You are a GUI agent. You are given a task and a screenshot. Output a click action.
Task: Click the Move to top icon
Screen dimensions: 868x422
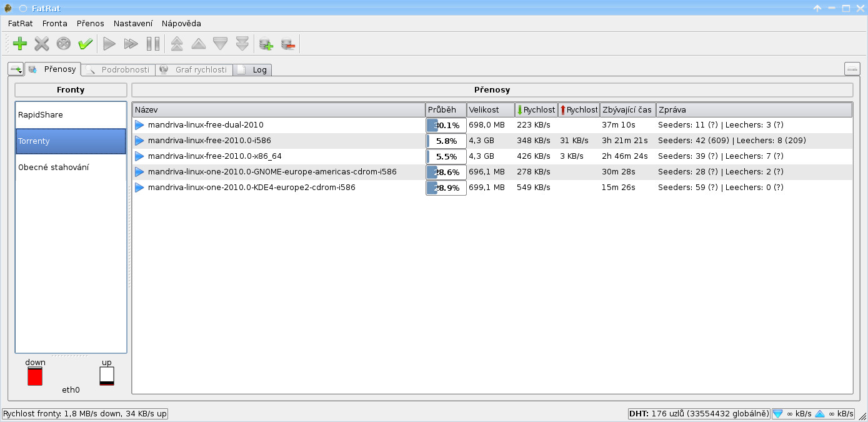click(177, 44)
